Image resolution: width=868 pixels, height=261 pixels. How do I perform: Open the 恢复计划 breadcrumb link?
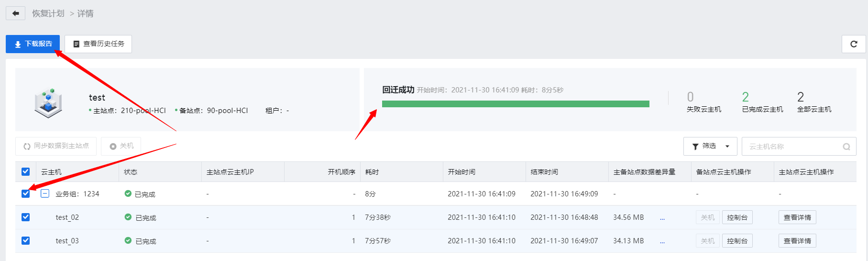pos(48,13)
